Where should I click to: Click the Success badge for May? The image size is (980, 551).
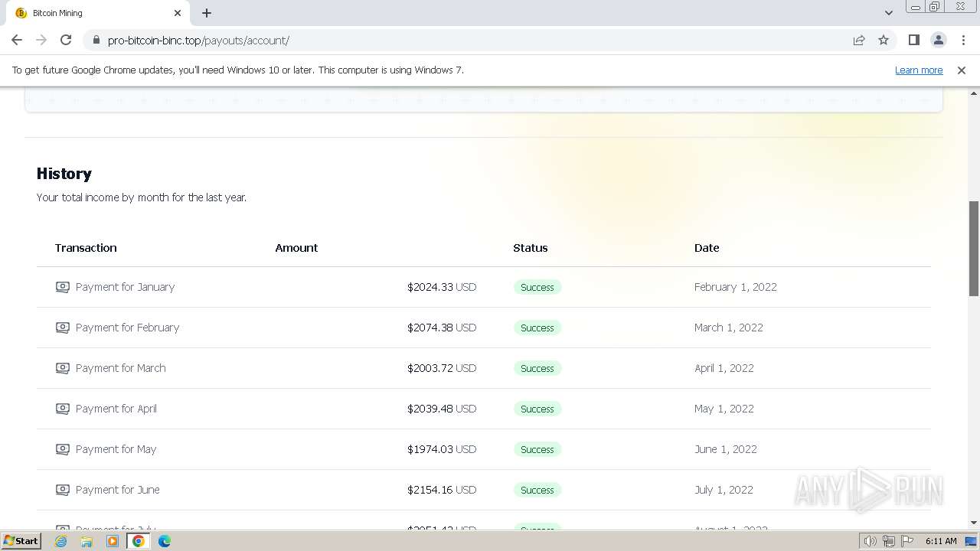(537, 449)
